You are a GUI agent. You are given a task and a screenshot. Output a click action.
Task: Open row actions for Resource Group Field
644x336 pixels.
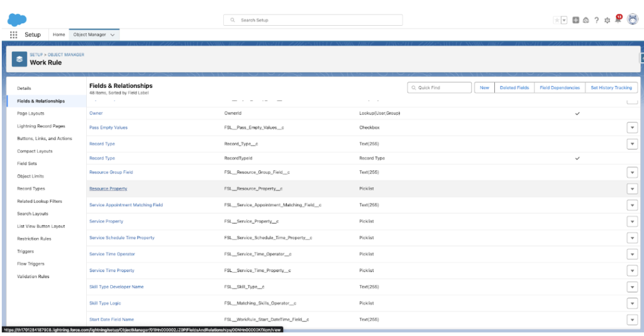click(x=632, y=172)
